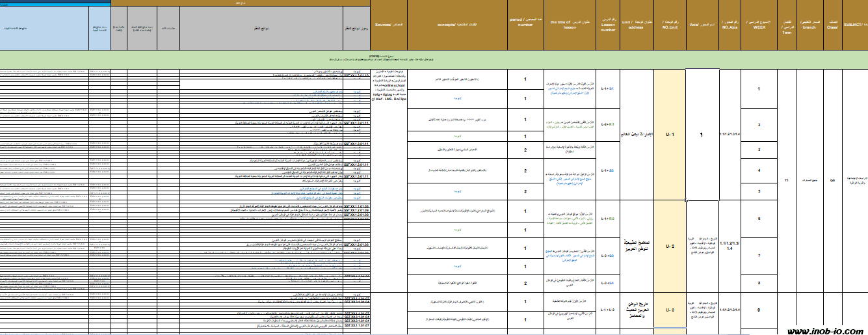Viewport: 868px width, 335px height.
Task: Click the T1 term cell
Action: tap(786, 180)
